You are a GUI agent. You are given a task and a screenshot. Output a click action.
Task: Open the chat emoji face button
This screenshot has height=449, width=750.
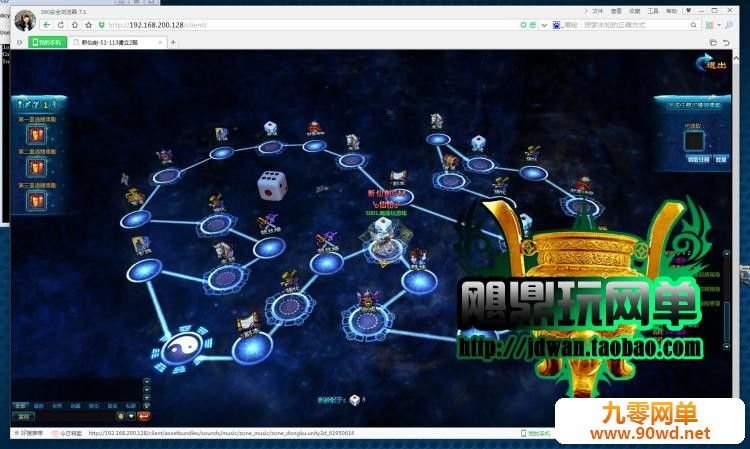pyautogui.click(x=121, y=416)
